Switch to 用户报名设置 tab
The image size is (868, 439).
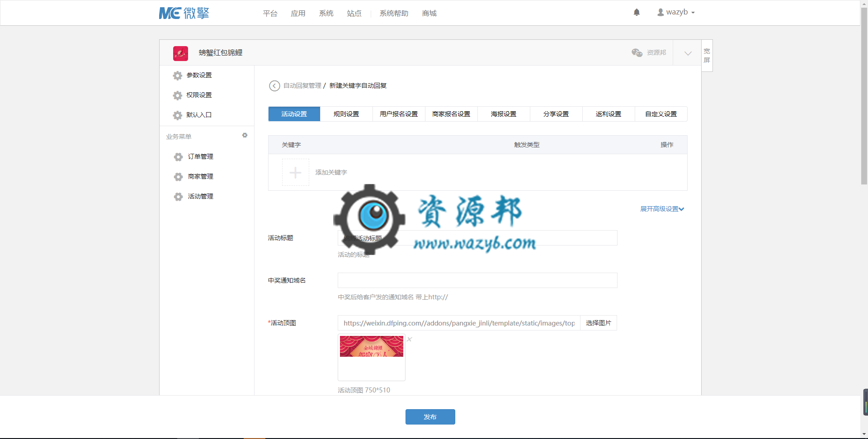pyautogui.click(x=399, y=114)
